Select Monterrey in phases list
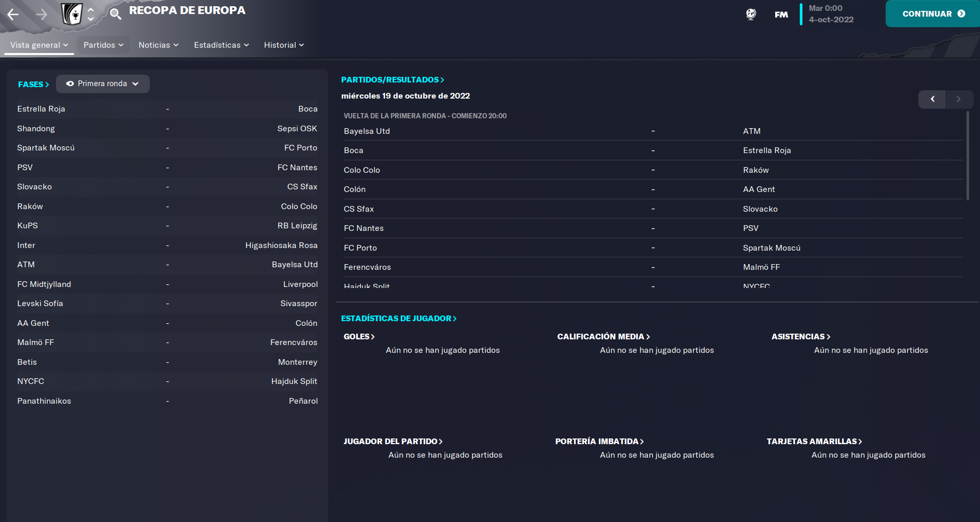Image resolution: width=980 pixels, height=522 pixels. point(298,362)
